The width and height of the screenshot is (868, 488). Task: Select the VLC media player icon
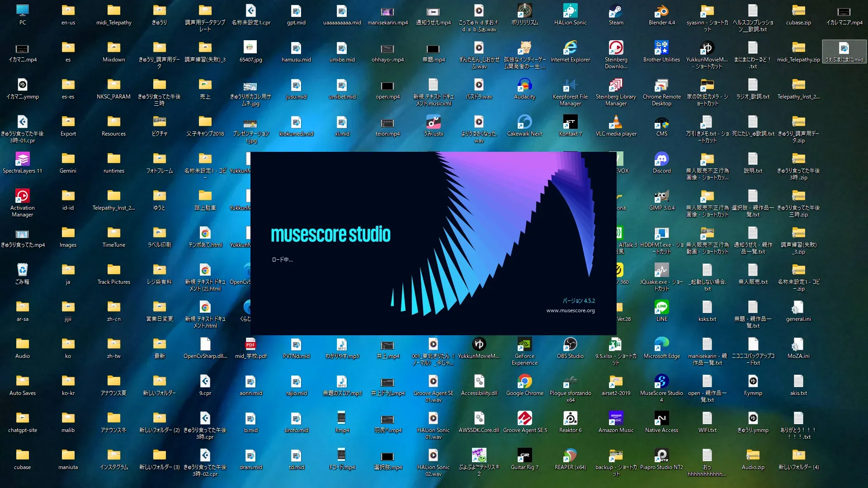(616, 122)
